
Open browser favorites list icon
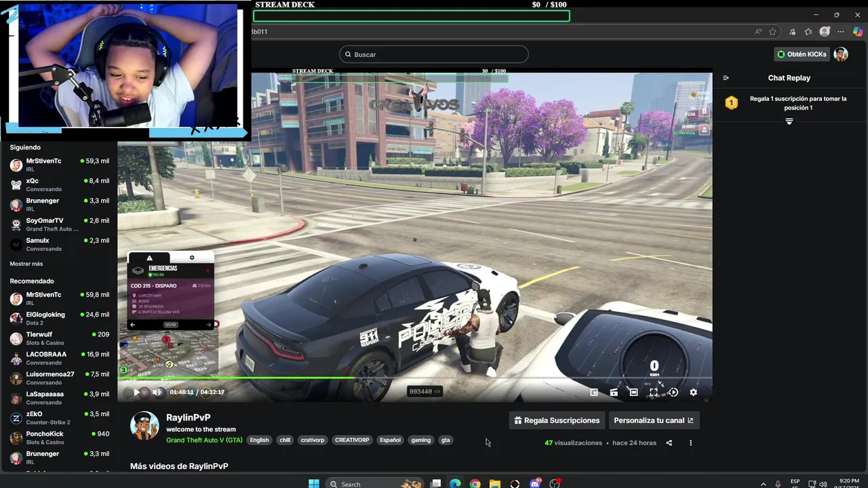[x=808, y=32]
